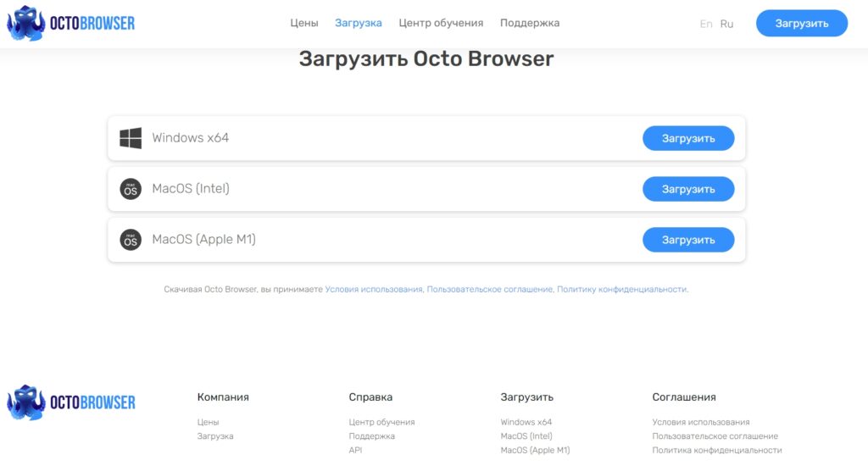This screenshot has width=868, height=466.
Task: Open footer Политика конфиденциальности link
Action: pos(717,451)
